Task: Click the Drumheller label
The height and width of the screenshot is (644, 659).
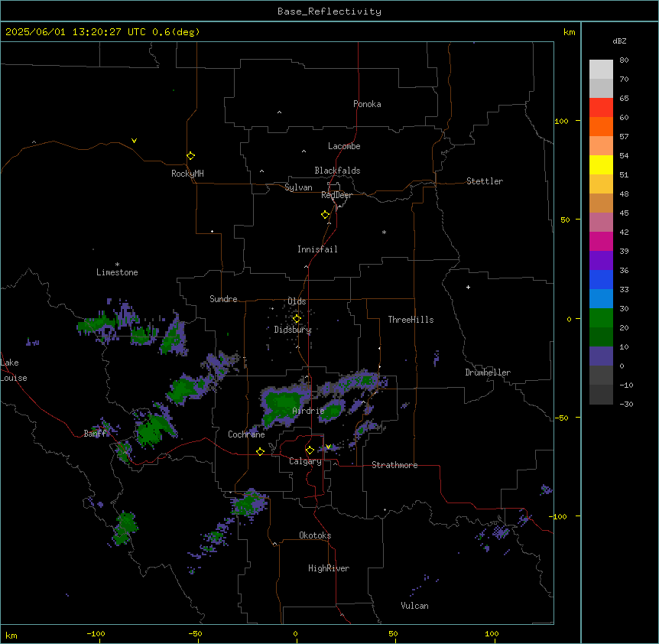Action: (x=488, y=372)
